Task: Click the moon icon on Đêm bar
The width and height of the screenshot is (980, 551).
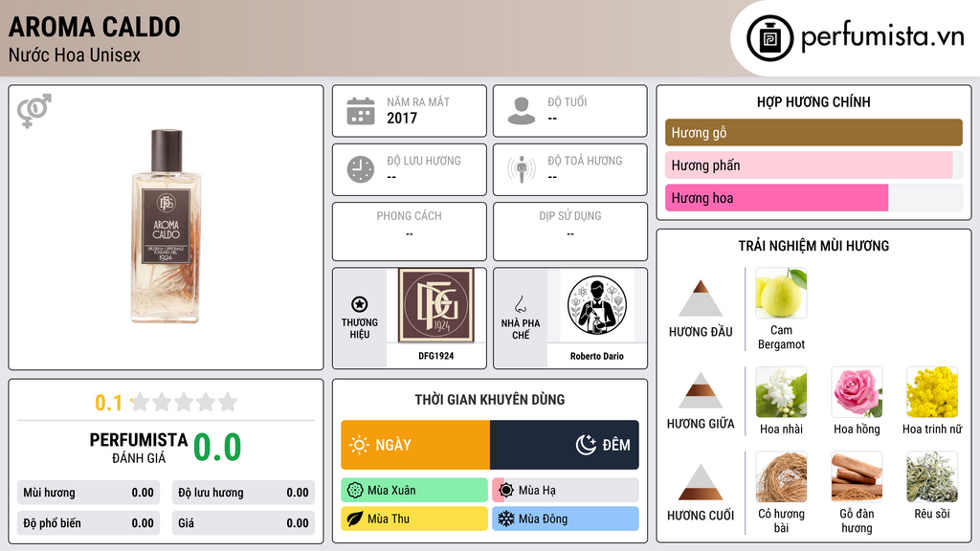Action: click(x=586, y=445)
